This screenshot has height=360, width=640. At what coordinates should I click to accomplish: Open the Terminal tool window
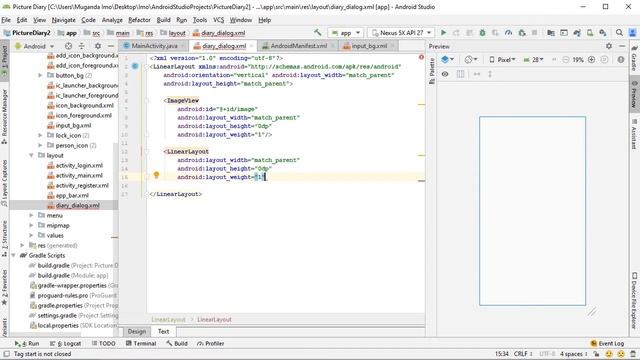[141, 343]
